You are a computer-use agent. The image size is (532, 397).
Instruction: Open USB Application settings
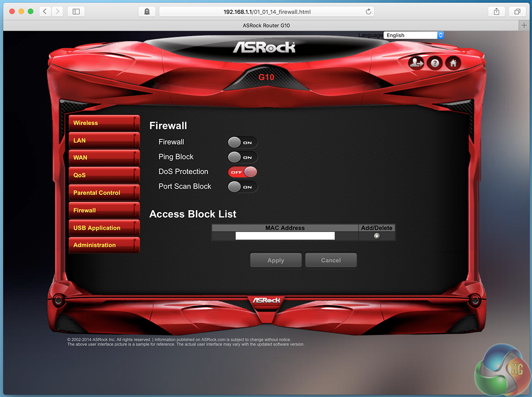pos(104,228)
